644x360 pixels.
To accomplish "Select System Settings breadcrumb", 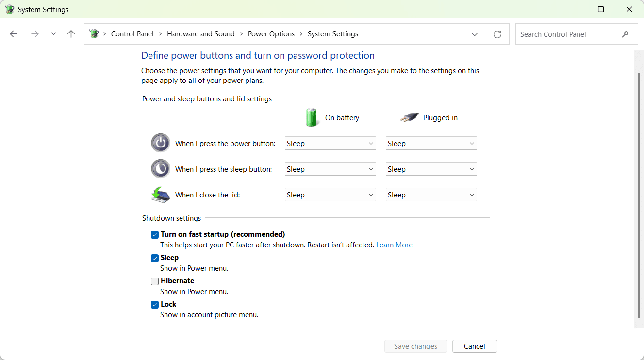I will pos(333,34).
